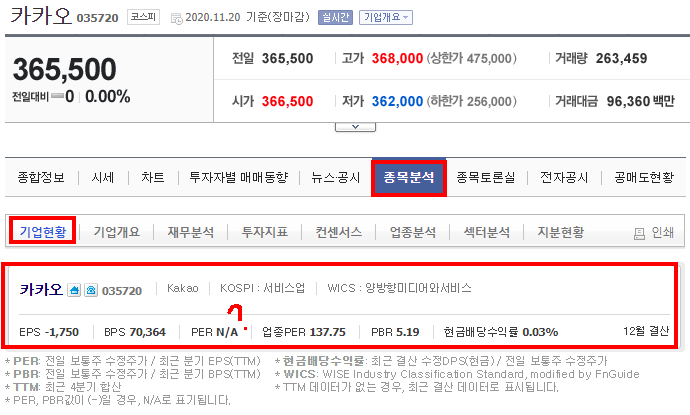Viewport: 690px width, 415px height.
Task: Click the 현금배당수익률 value 0.03%
Action: pyautogui.click(x=540, y=332)
